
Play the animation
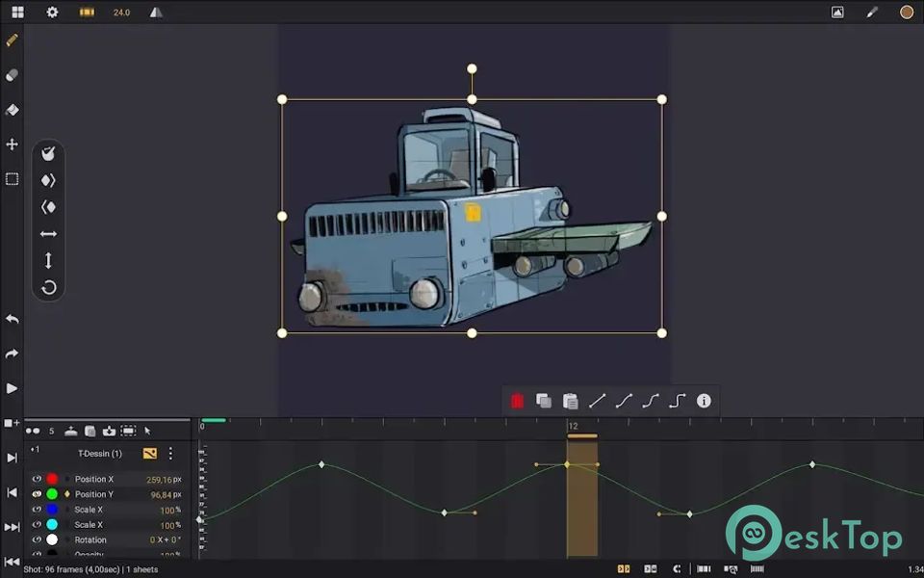coord(12,388)
